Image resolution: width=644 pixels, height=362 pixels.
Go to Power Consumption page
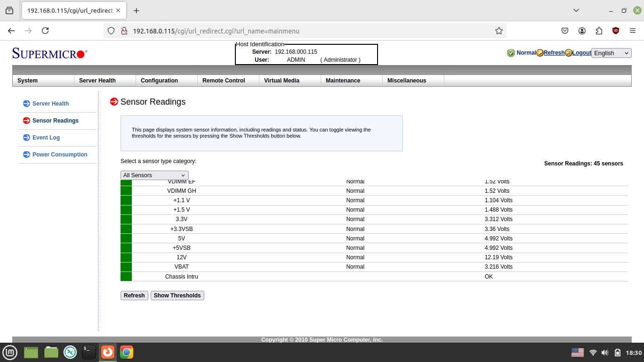click(x=60, y=155)
